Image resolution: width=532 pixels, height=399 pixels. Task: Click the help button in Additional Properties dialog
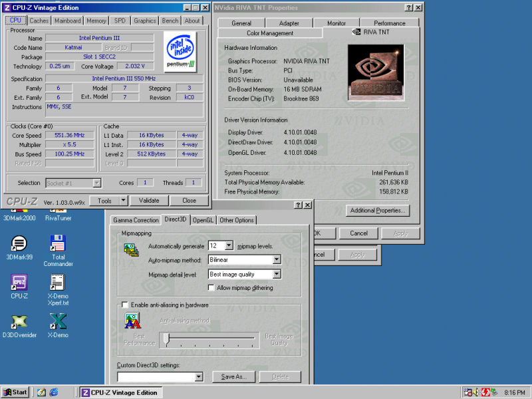298,205
